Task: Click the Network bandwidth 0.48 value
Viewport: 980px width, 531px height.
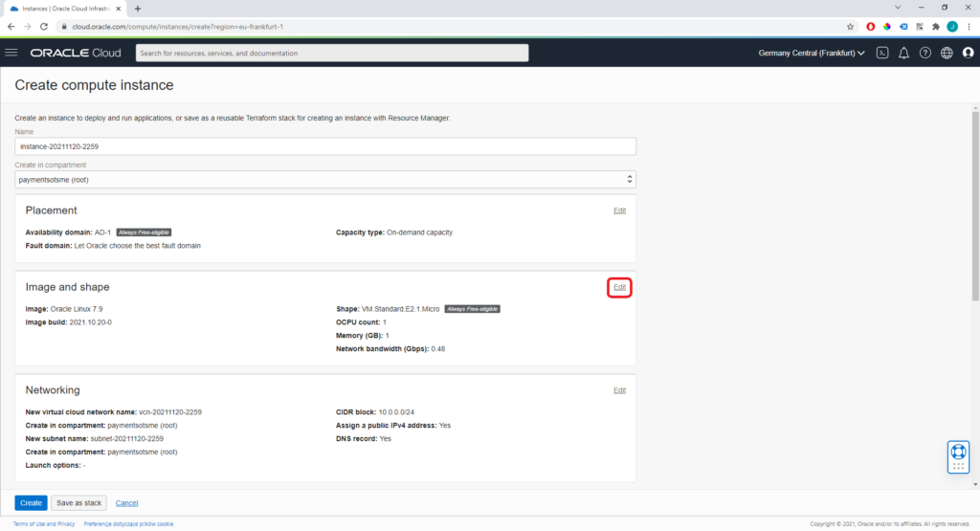Action: [438, 349]
